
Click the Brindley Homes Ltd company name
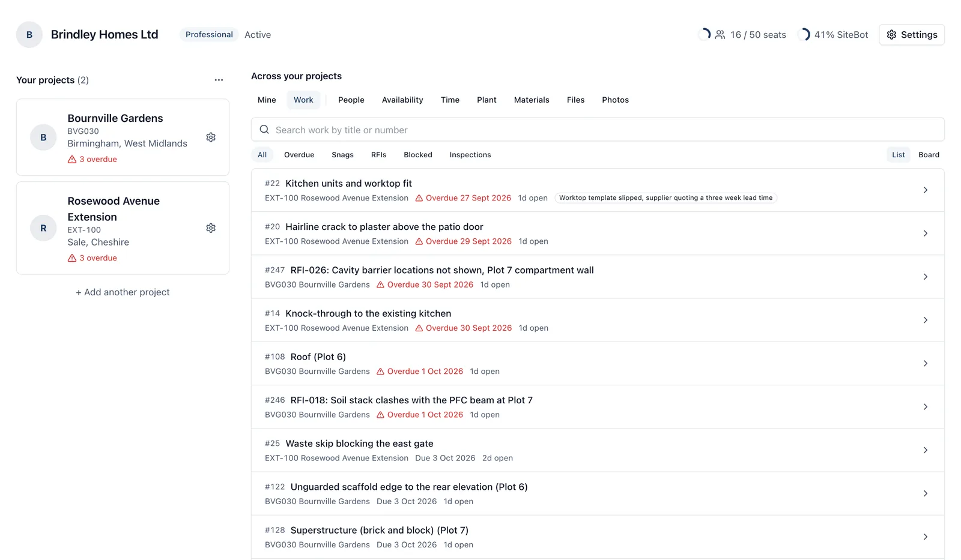coord(105,35)
